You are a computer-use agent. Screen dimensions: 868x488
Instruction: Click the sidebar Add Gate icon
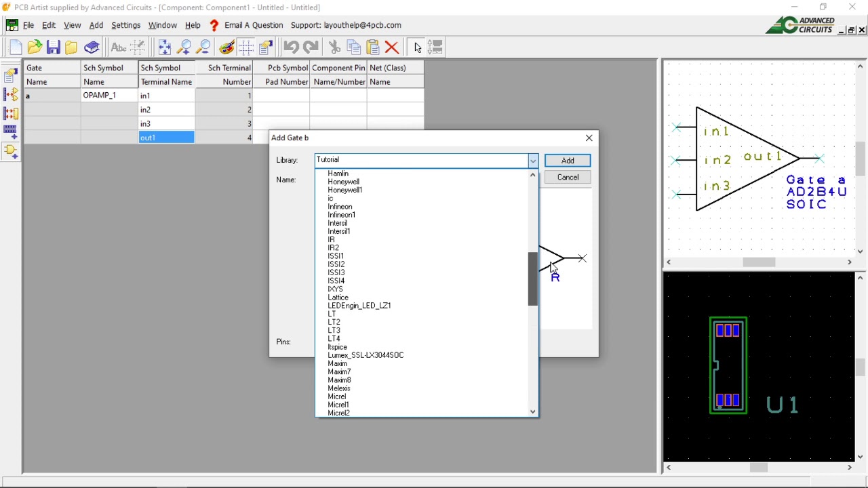(11, 151)
